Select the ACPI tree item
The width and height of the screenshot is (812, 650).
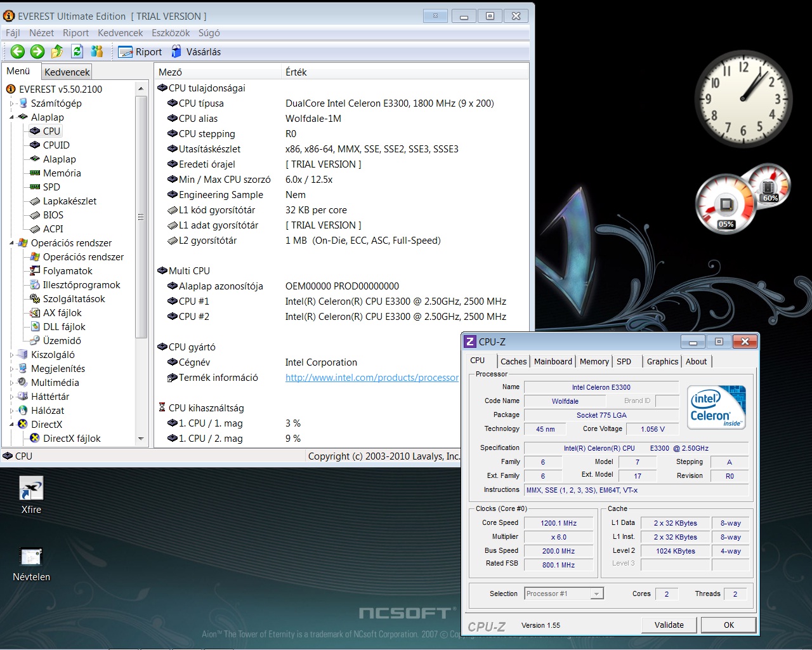point(53,229)
